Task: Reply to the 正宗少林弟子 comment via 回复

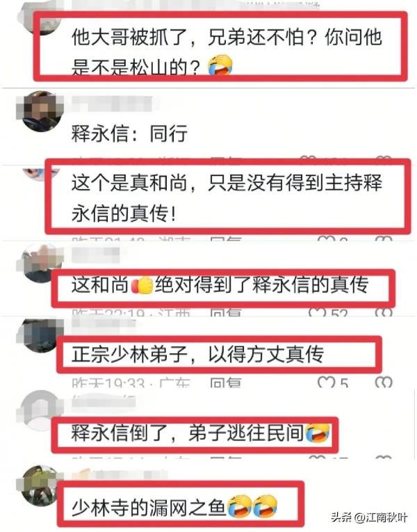Action: (x=225, y=382)
